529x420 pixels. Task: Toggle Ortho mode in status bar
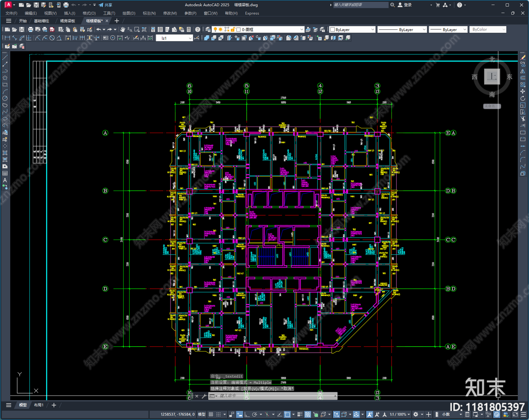click(x=247, y=414)
